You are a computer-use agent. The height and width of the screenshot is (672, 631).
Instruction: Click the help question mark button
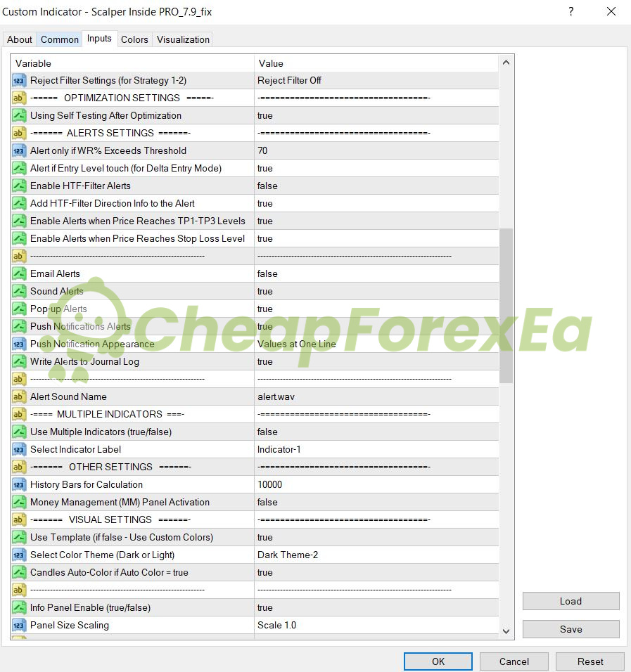[571, 11]
